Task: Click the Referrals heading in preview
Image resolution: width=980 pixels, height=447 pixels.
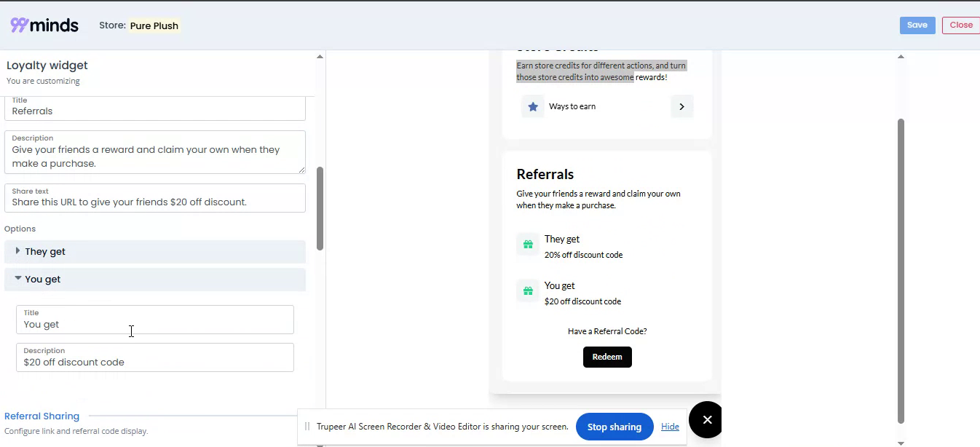Action: click(x=545, y=174)
